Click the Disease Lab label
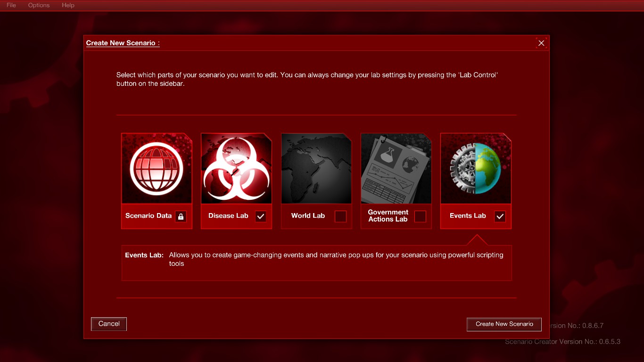Screen dimensions: 644x362 (x=228, y=216)
